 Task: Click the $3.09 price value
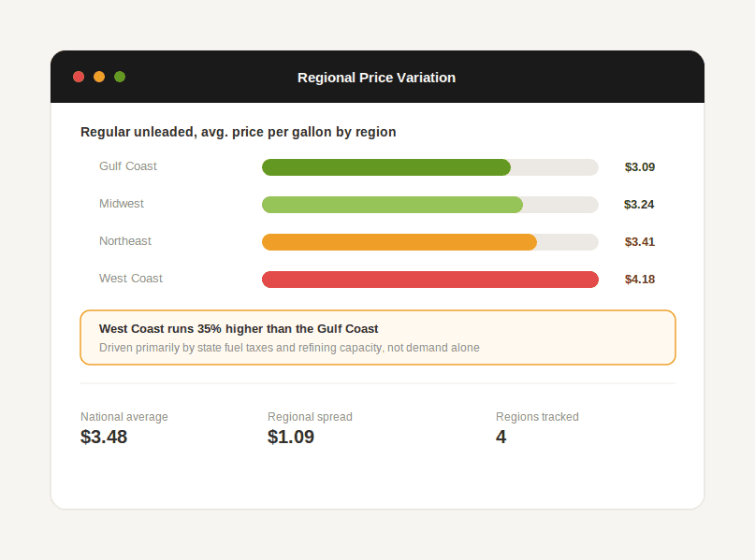(x=639, y=167)
